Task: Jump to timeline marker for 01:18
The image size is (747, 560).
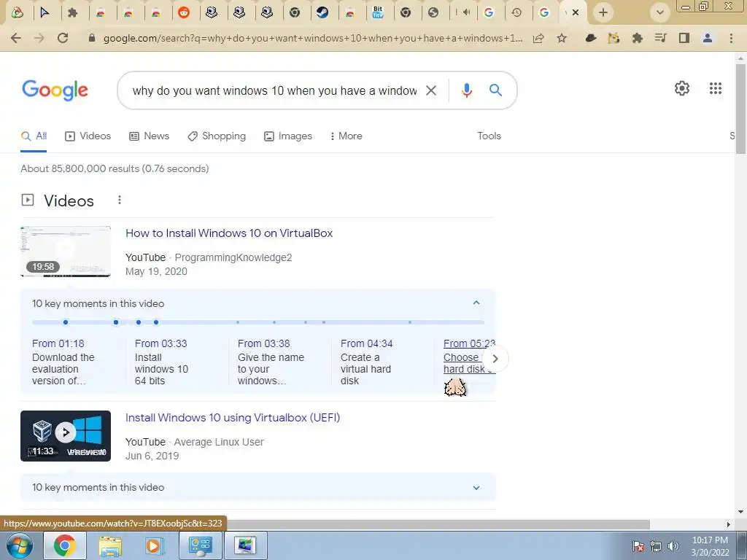Action: (x=66, y=322)
